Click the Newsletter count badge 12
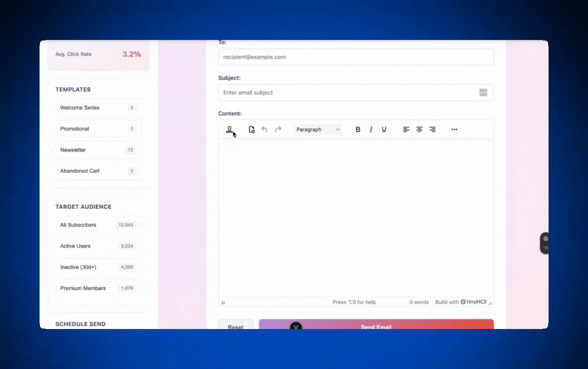 pyautogui.click(x=131, y=150)
